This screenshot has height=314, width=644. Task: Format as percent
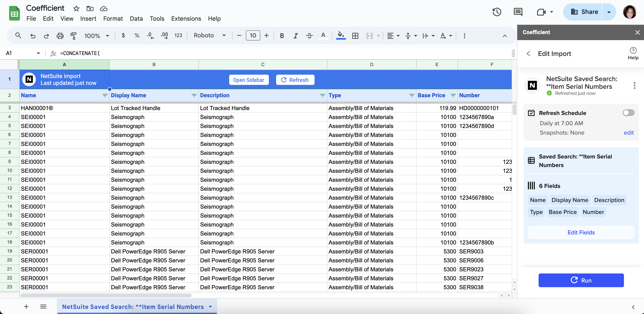pos(137,35)
